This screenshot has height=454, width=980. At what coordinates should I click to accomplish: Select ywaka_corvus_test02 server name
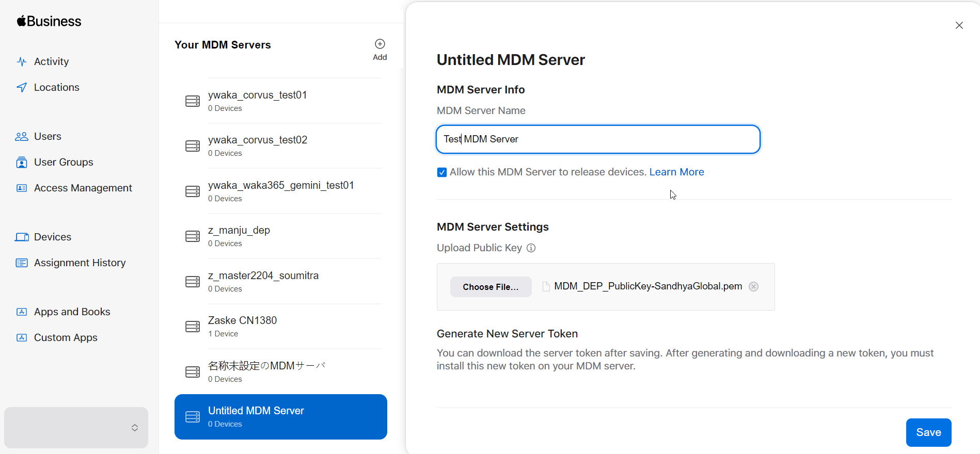click(258, 140)
